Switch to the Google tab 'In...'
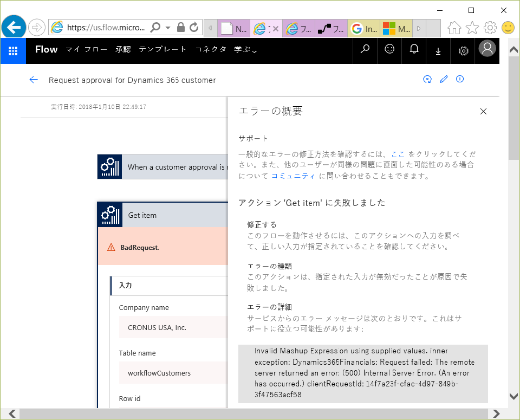520x420 pixels. (364, 29)
